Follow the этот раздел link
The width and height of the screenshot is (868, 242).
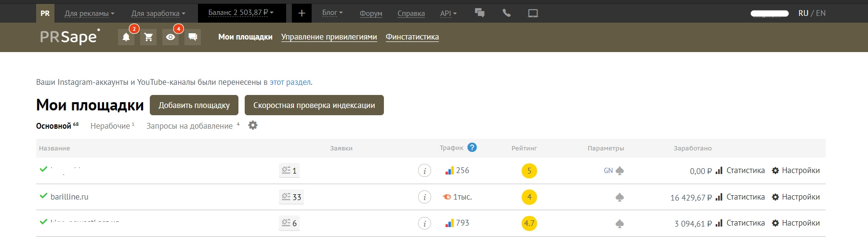click(x=290, y=82)
